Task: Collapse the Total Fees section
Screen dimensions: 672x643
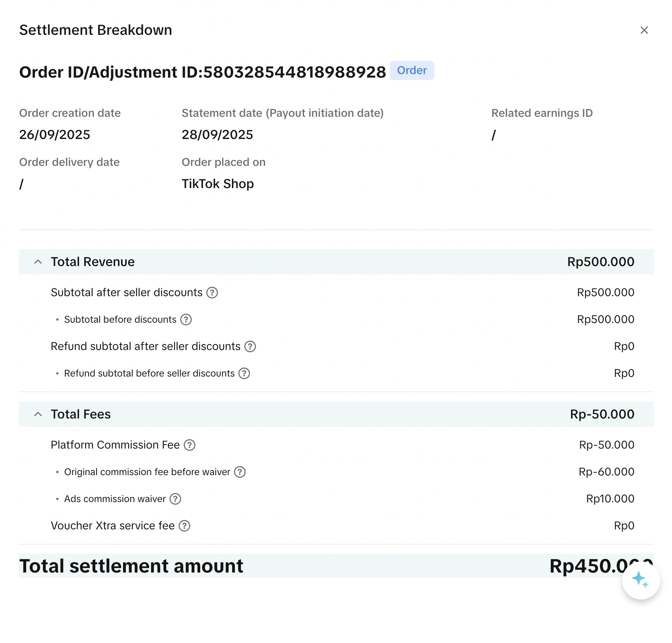Action: coord(38,414)
